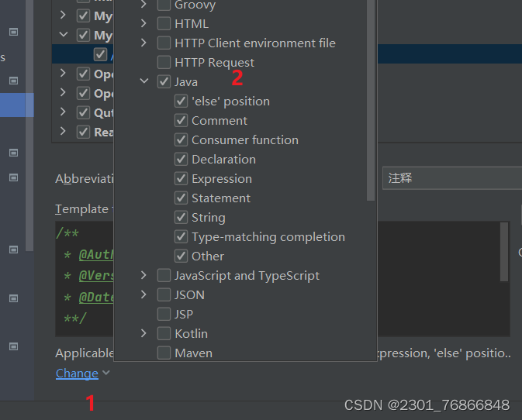
Task: Click the context popup vertical scrollbar
Action: [371, 100]
